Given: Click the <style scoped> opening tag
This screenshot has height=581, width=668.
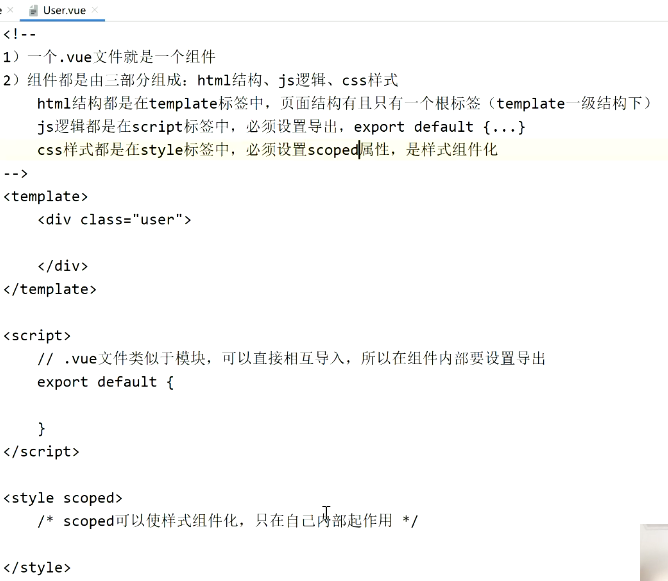Looking at the screenshot, I should [x=63, y=498].
